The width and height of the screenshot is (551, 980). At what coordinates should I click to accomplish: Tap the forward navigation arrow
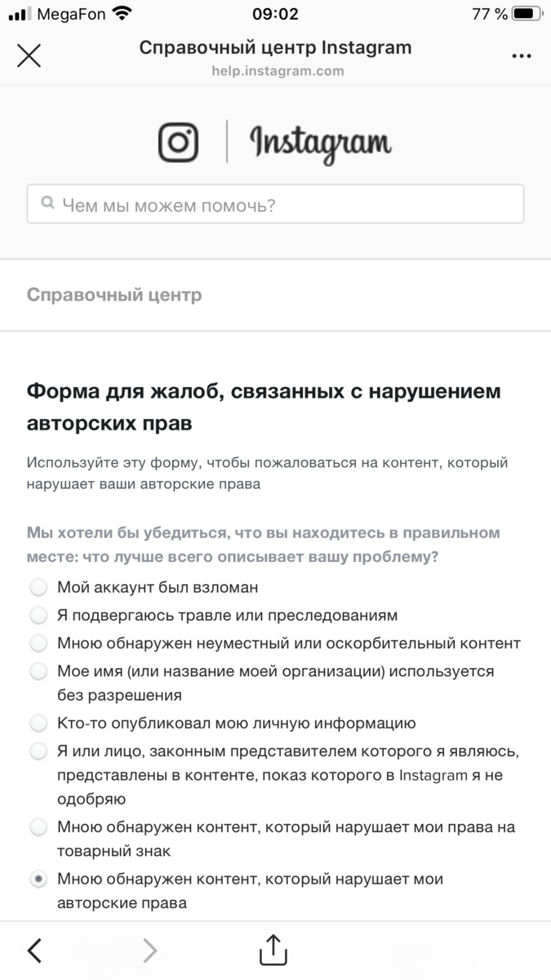pyautogui.click(x=150, y=950)
